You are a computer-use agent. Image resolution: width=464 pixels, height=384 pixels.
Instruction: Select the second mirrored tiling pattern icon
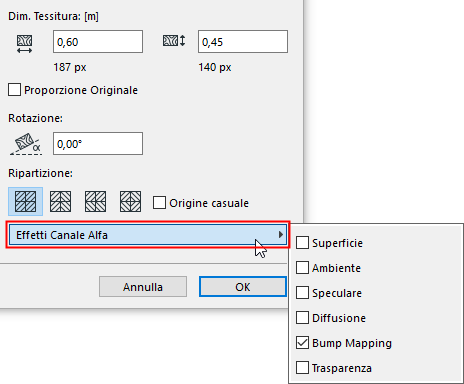point(60,202)
